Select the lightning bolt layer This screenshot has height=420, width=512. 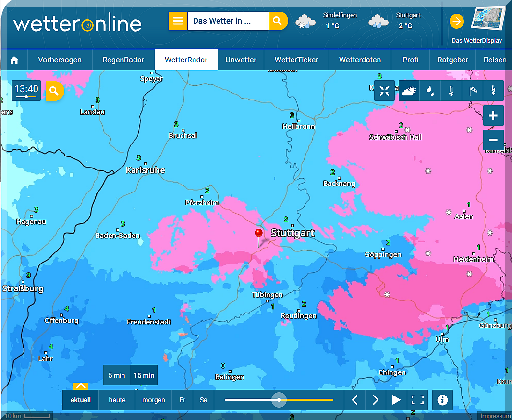click(493, 91)
